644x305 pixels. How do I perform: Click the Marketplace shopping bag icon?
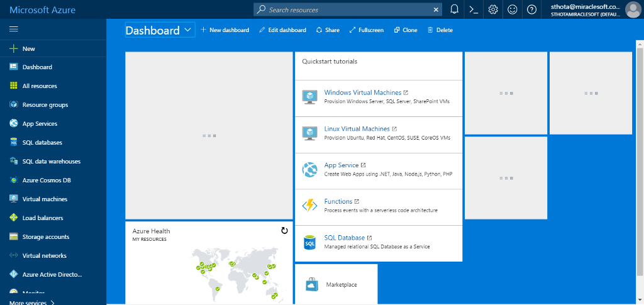tap(313, 284)
